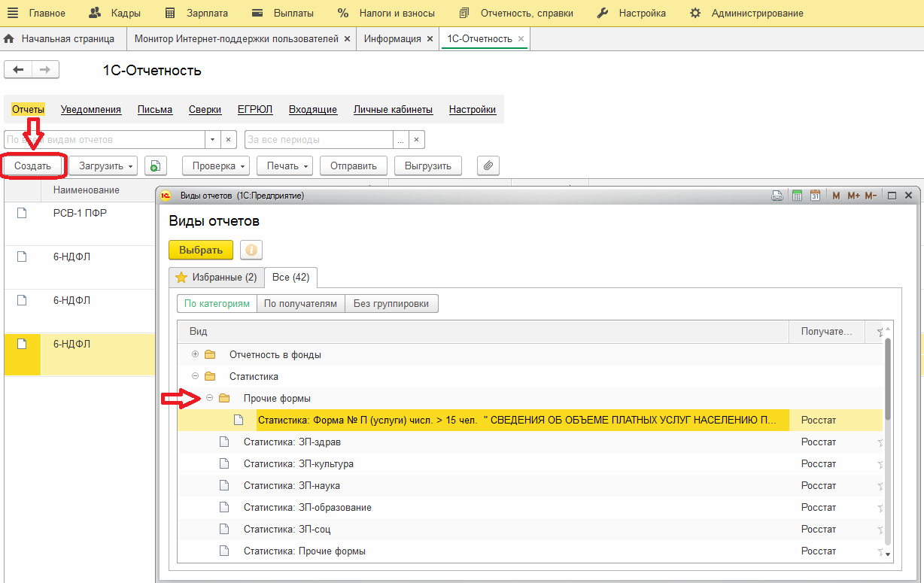Click the star column header icon

pos(880,332)
